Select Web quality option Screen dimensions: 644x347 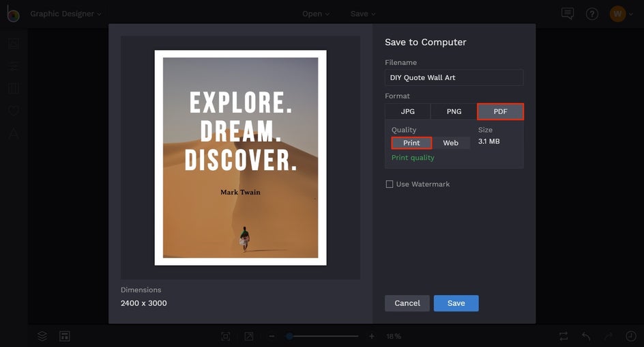pyautogui.click(x=450, y=143)
